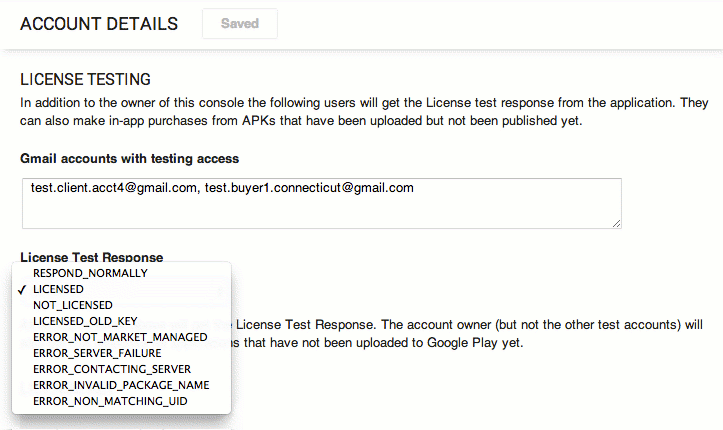The height and width of the screenshot is (430, 723).
Task: Click the License Test Response label
Action: point(91,257)
